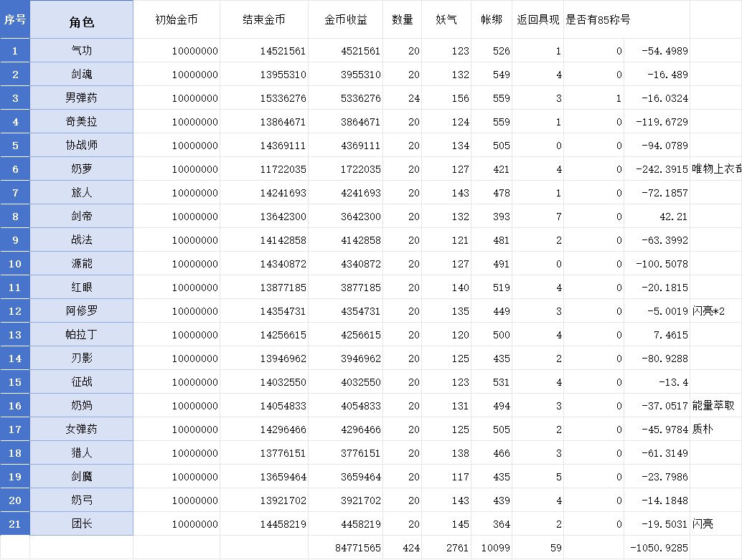
Task: Click the total quantity 424
Action: (411, 548)
